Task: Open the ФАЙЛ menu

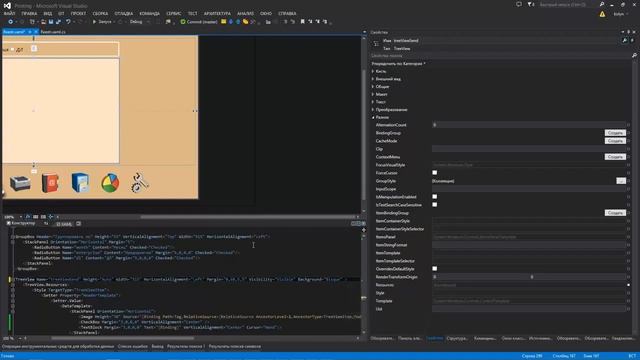Action: (9, 13)
